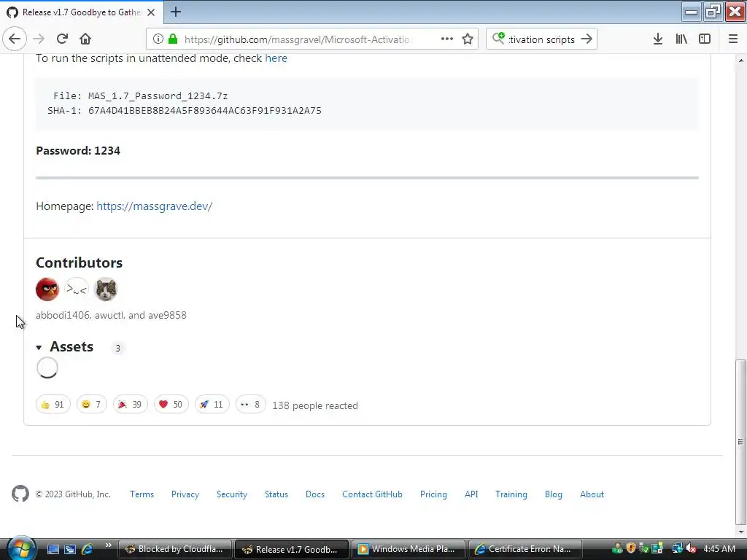Click Show Desktop quick launch icon
The height and width of the screenshot is (560, 747).
(x=53, y=549)
